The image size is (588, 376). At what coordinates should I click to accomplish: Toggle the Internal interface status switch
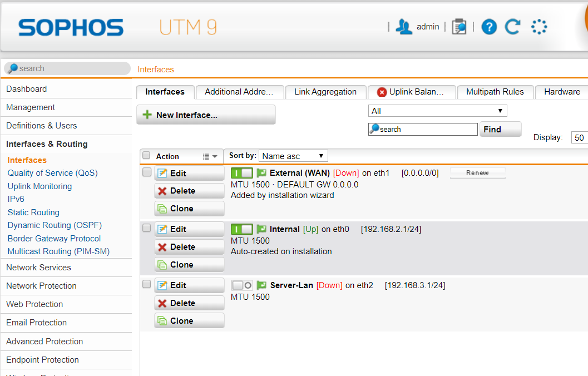pos(242,229)
